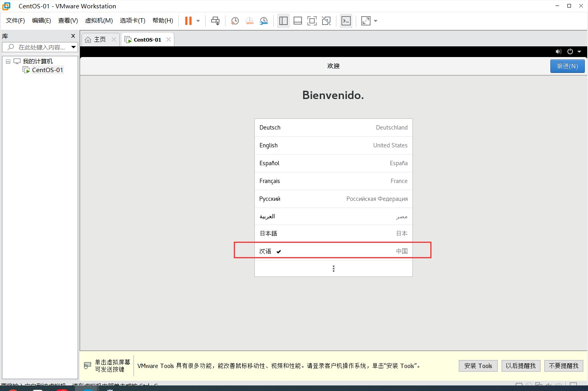Select 日本語 language row
588x391 pixels.
[x=334, y=234]
